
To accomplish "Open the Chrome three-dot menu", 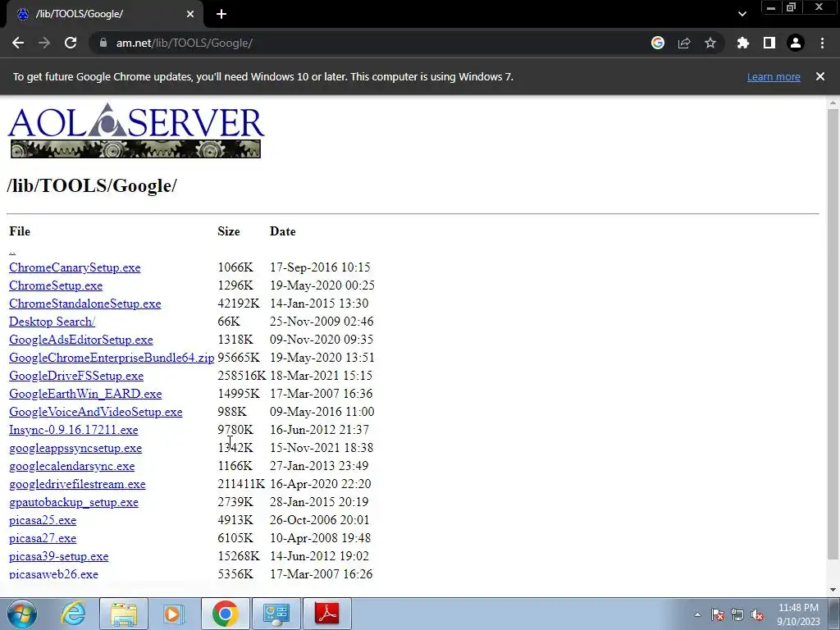I will coord(822,43).
